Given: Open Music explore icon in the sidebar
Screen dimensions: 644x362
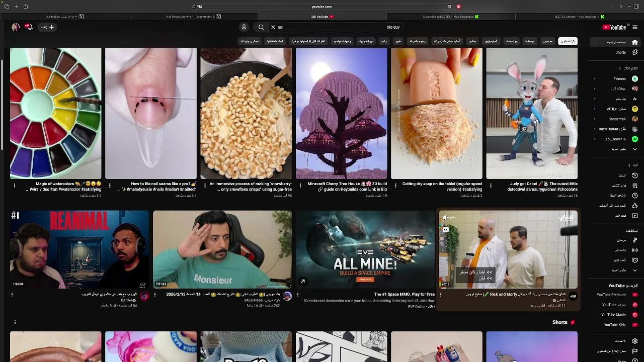Looking at the screenshot, I should click(x=635, y=240).
